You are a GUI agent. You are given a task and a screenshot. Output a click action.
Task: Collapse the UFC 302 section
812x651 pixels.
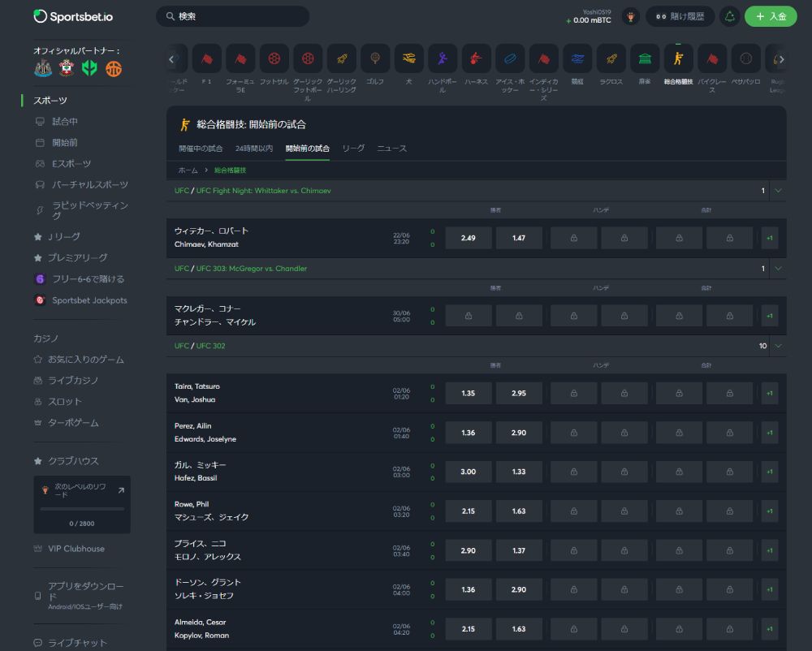778,346
